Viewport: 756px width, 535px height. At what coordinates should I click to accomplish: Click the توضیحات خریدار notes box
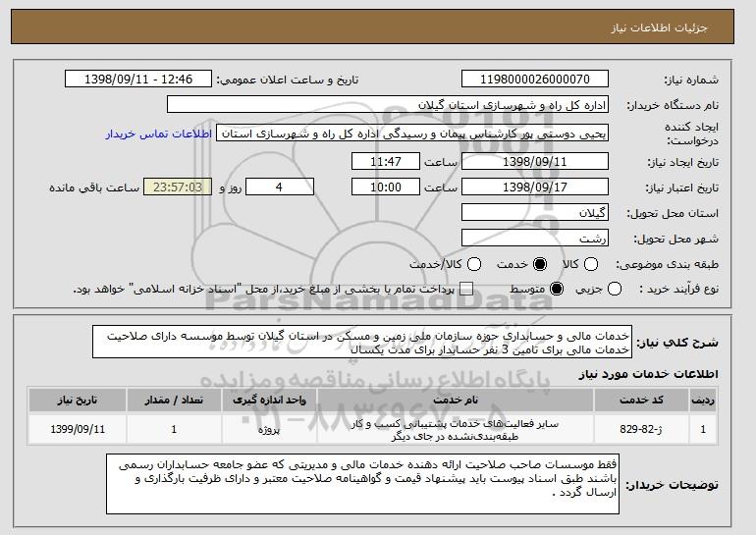pos(362,484)
